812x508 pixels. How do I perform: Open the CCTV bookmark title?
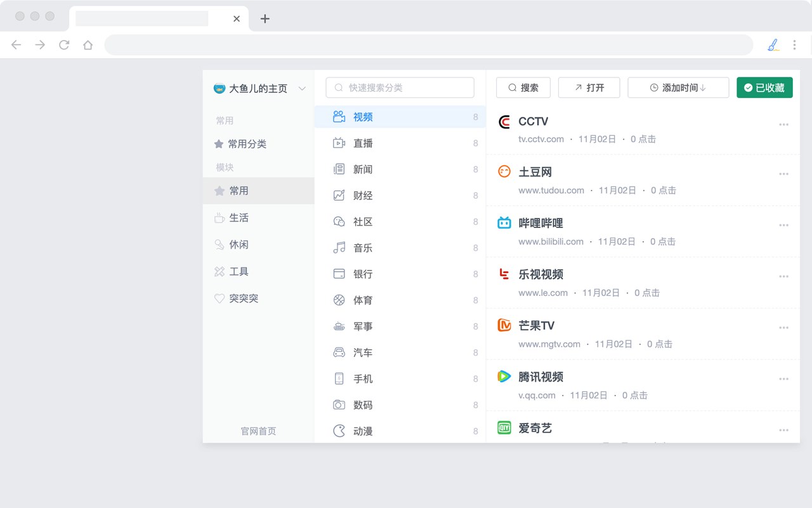pos(533,121)
